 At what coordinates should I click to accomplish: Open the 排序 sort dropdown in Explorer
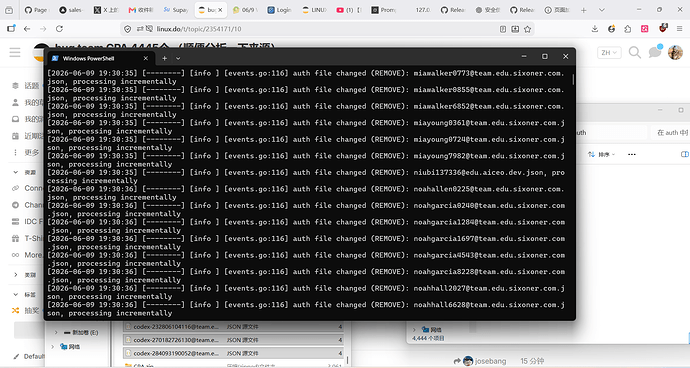pos(602,155)
